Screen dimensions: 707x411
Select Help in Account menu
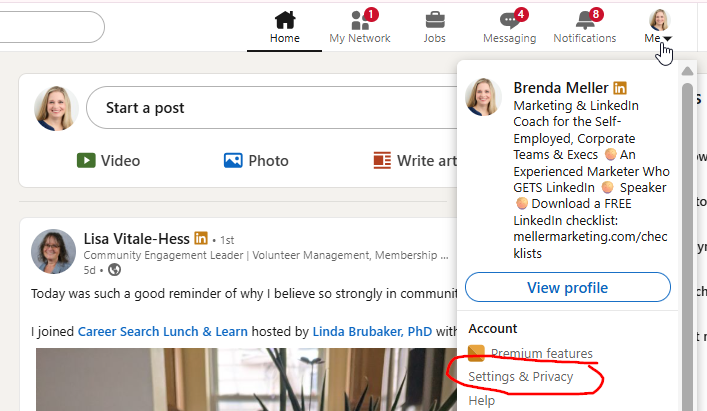pos(482,401)
